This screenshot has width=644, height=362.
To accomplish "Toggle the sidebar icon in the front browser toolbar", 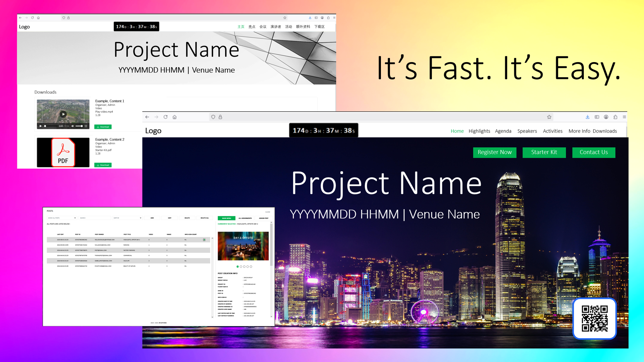I will click(x=597, y=117).
